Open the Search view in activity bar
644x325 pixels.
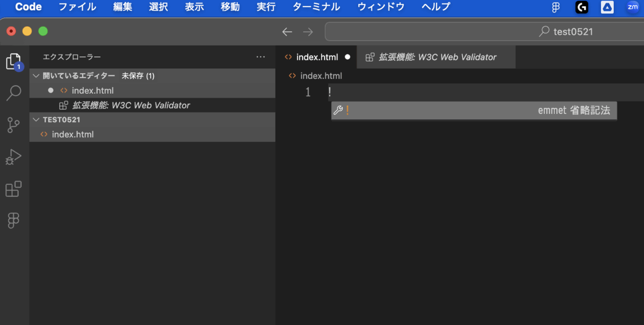coord(13,93)
